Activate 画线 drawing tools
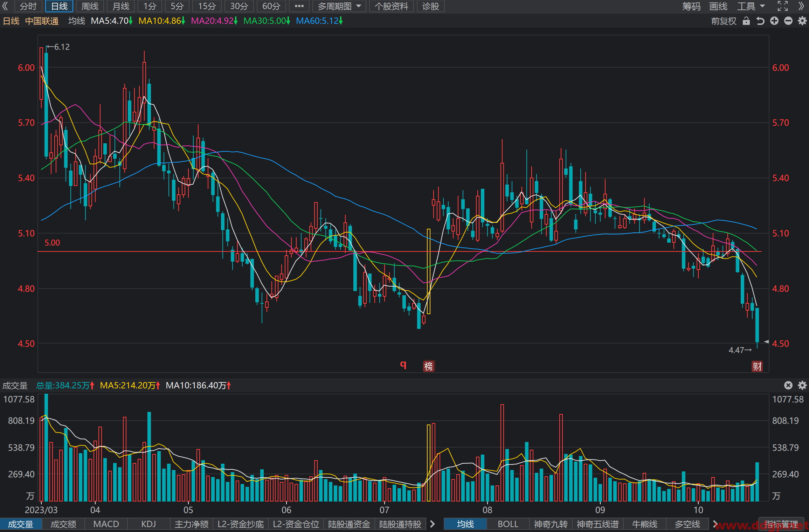This screenshot has height=532, width=809. 718,6
